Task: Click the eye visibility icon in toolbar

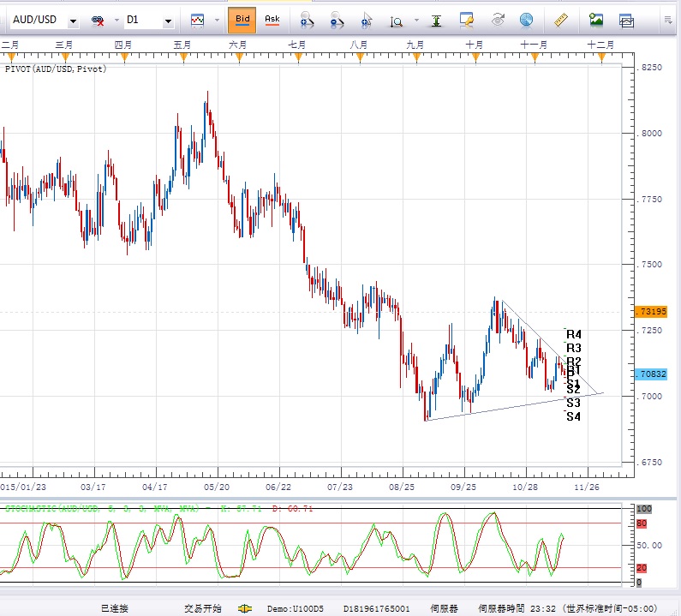Action: [496, 19]
